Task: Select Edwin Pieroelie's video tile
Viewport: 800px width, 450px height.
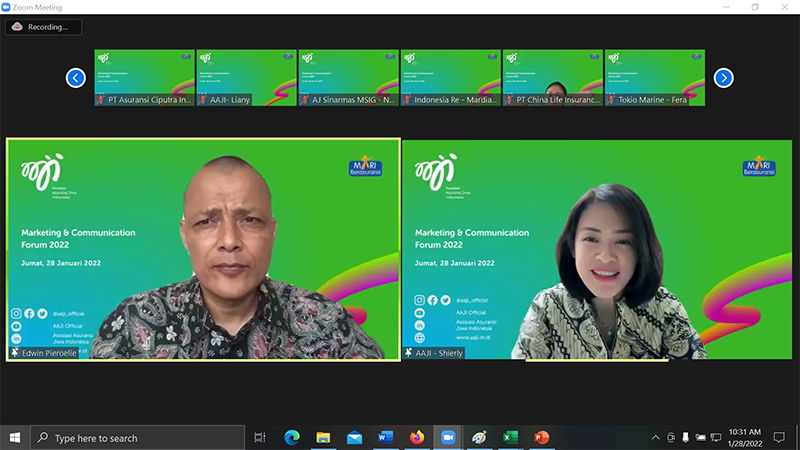Action: pyautogui.click(x=203, y=249)
